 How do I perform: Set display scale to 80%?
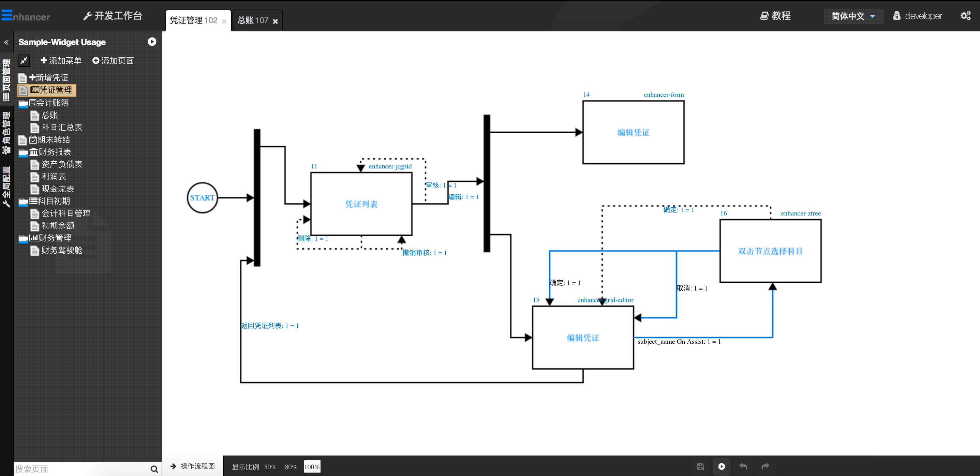[291, 467]
